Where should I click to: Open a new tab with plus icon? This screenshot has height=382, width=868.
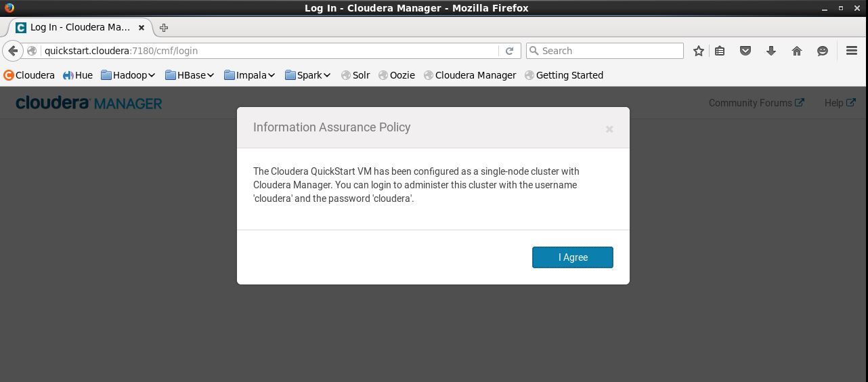pyautogui.click(x=163, y=28)
